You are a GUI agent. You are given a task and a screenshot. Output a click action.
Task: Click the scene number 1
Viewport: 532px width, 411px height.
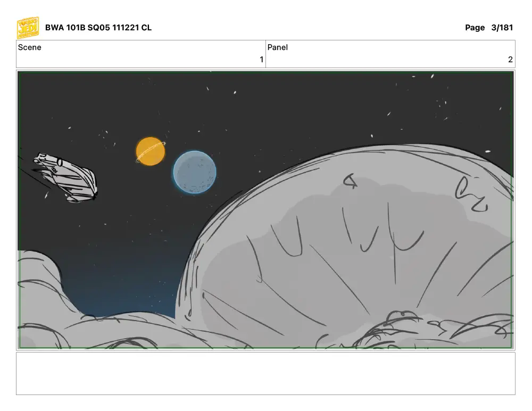coord(261,60)
